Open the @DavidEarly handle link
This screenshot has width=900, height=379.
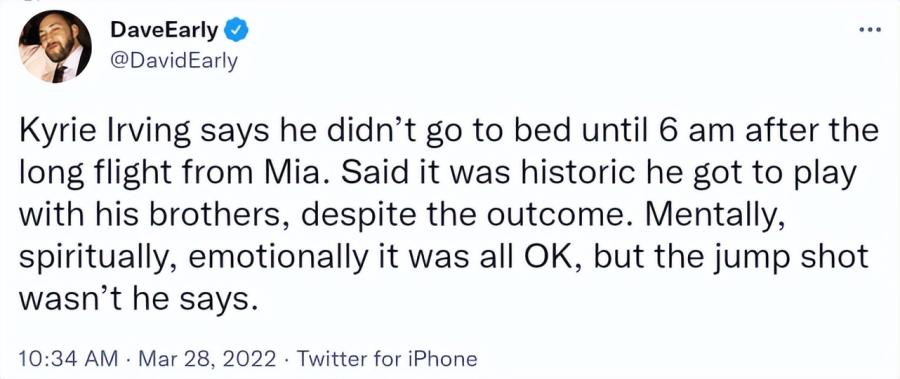click(173, 60)
